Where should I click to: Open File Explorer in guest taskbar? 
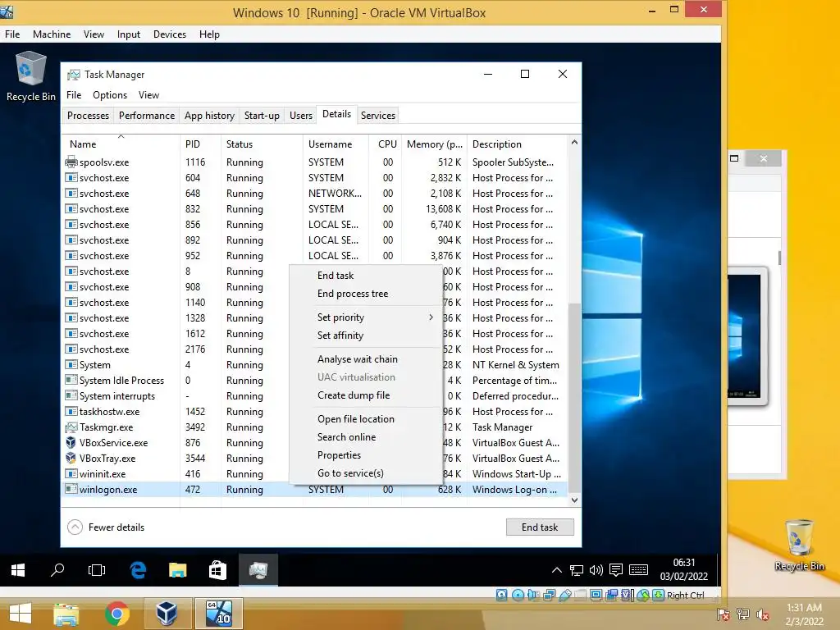pyautogui.click(x=178, y=570)
